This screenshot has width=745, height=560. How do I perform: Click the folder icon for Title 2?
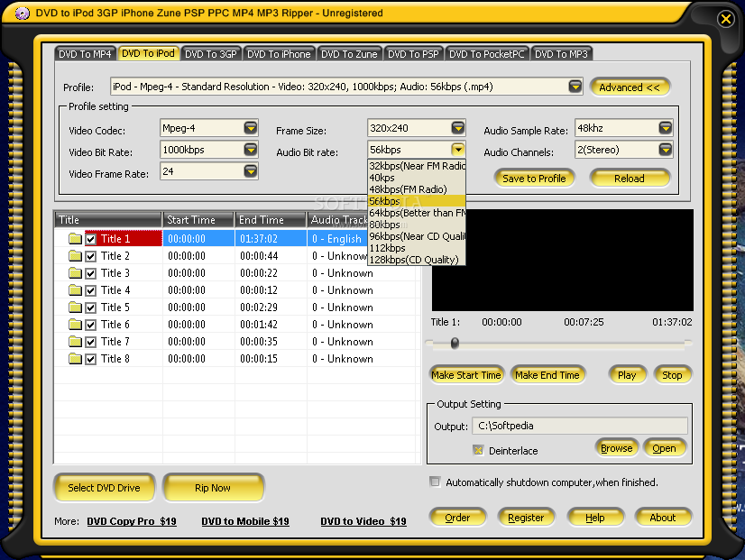point(75,256)
